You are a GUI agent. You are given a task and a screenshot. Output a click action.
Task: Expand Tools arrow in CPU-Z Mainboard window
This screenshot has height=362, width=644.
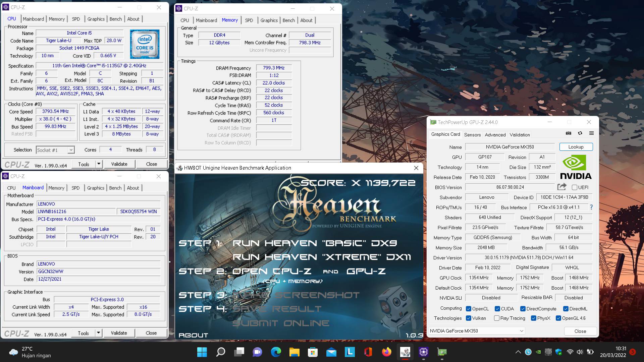pyautogui.click(x=98, y=333)
